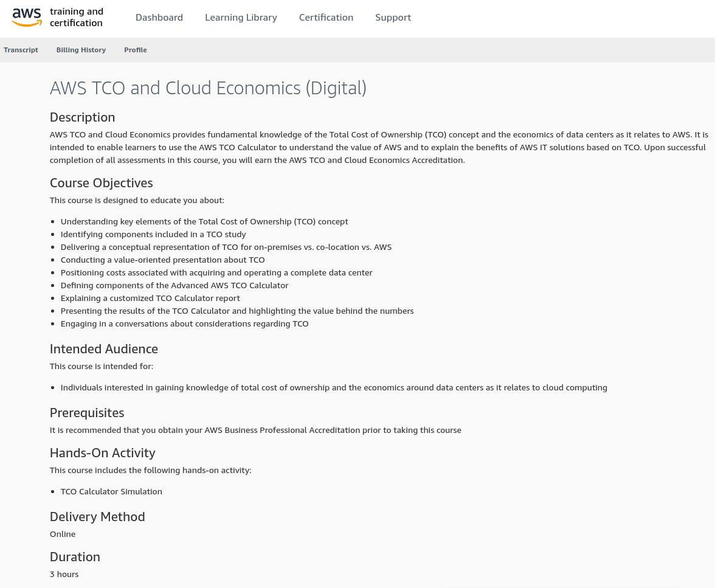Click bullet 'Delivering a conceptual representation of TCO'
Image resolution: width=715 pixels, height=588 pixels.
click(x=226, y=247)
